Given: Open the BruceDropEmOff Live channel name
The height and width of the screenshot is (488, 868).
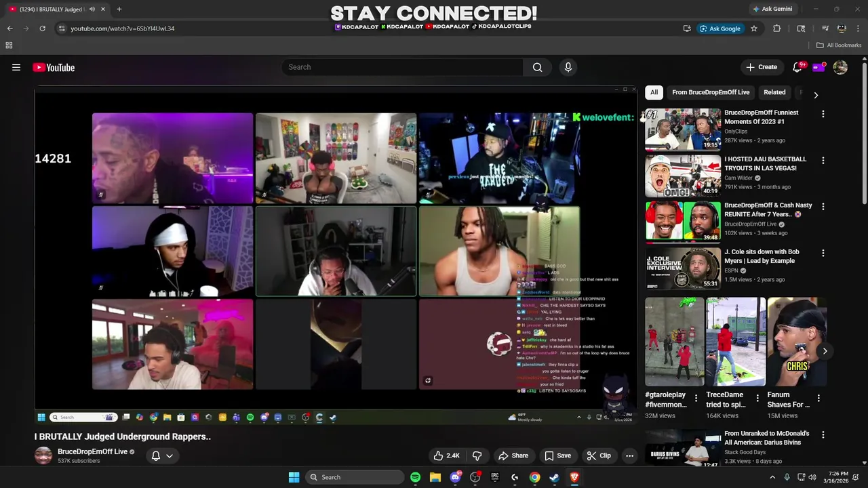Looking at the screenshot, I should [x=92, y=451].
